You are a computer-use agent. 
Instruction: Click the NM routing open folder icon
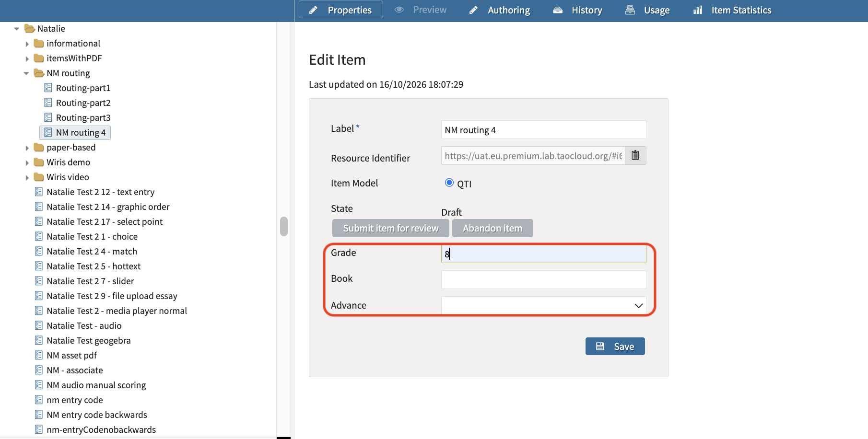tap(39, 73)
